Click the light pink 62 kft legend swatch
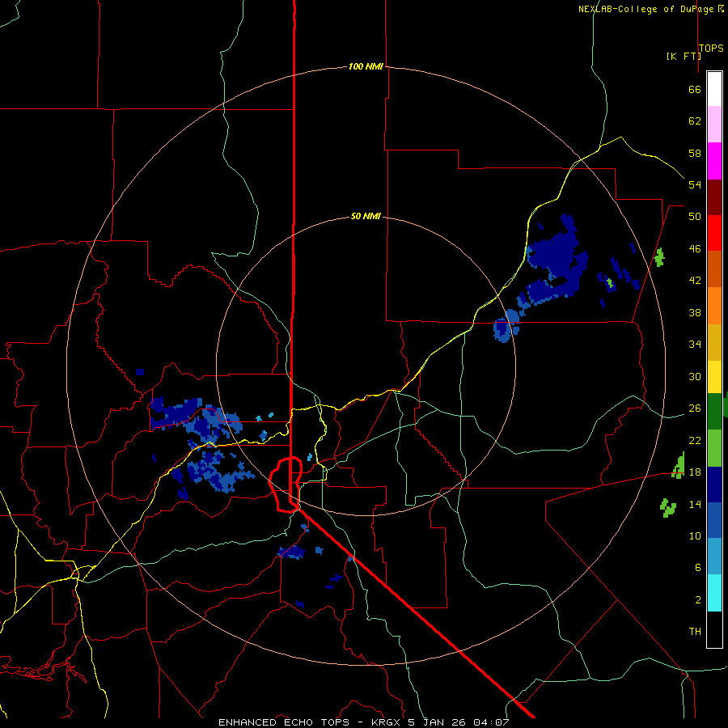The width and height of the screenshot is (728, 728). pos(714,125)
